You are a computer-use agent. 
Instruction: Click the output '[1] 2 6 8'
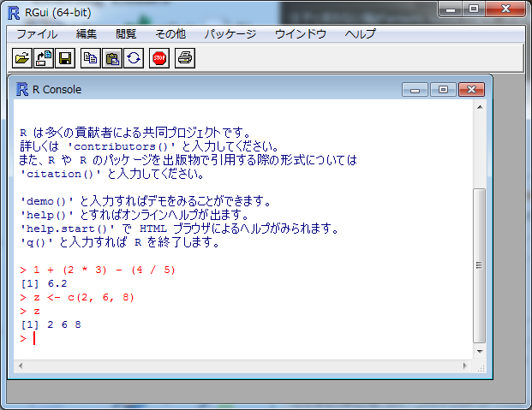tap(51, 325)
